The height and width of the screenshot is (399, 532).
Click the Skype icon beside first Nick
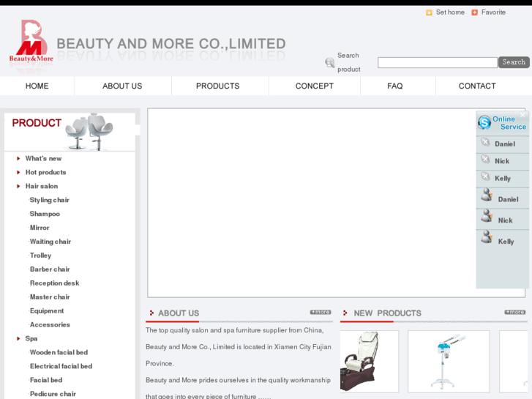click(x=485, y=160)
